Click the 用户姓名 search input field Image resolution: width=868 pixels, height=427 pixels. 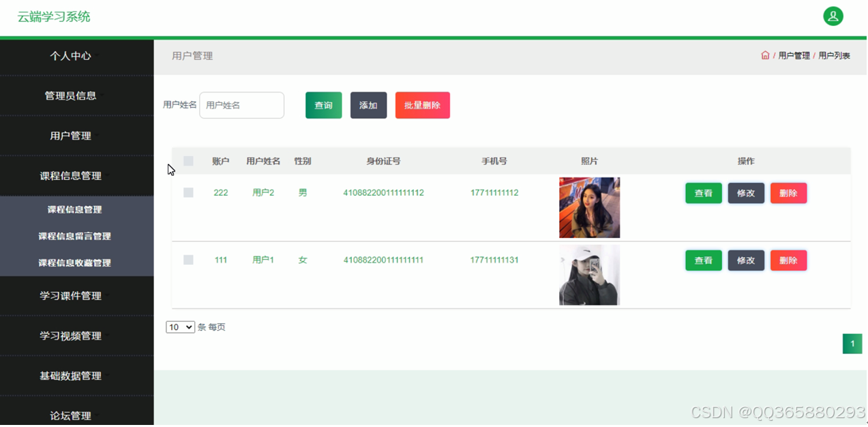[241, 105]
